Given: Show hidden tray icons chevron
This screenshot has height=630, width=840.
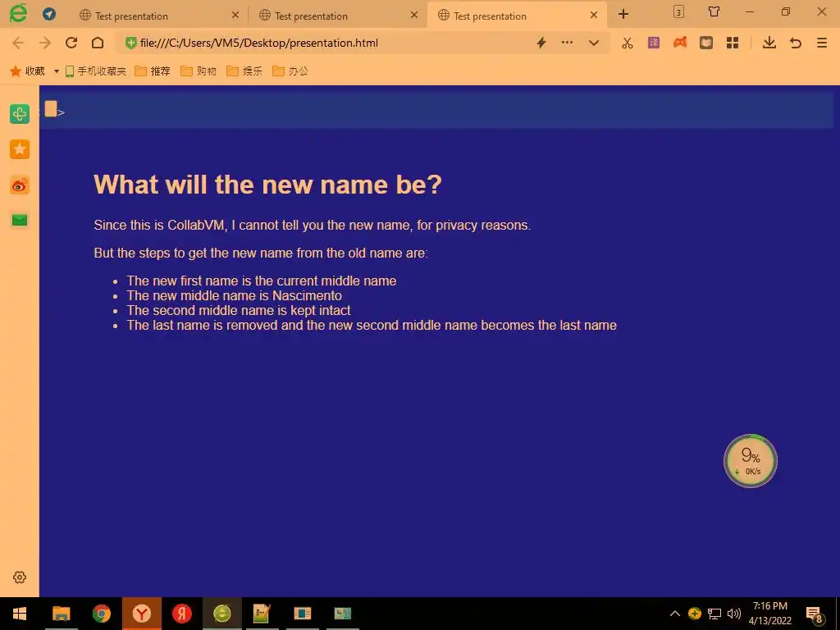Looking at the screenshot, I should (675, 614).
